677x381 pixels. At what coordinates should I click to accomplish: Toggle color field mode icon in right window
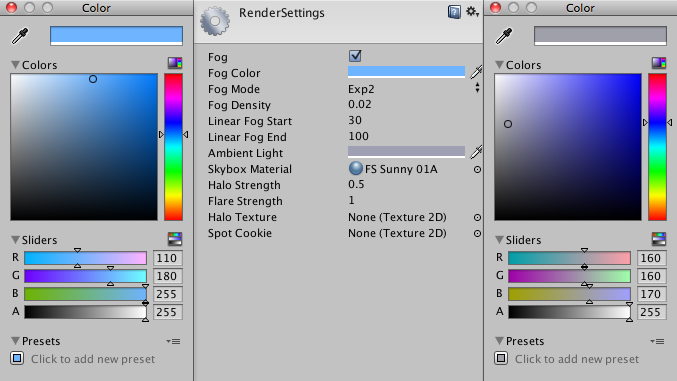point(659,63)
